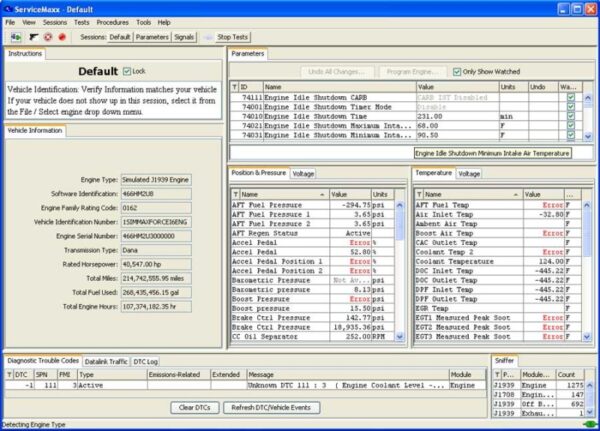Screen dimensions: 600x431
Task: Switch to Voltage tab beside Position & Pressure
Action: pyautogui.click(x=303, y=174)
